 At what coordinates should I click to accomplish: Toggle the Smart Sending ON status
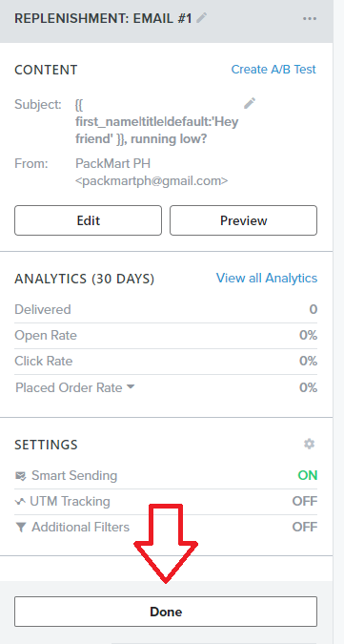point(308,476)
